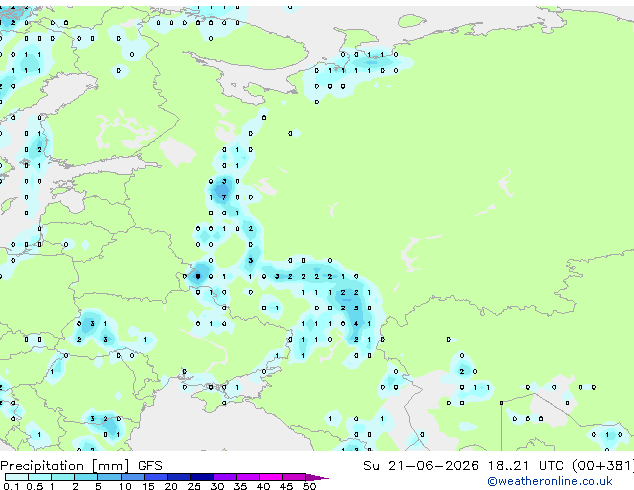Pick the legend swatch for 45–50 mm
Image resolution: width=634 pixels, height=490 pixels.
coord(294,477)
